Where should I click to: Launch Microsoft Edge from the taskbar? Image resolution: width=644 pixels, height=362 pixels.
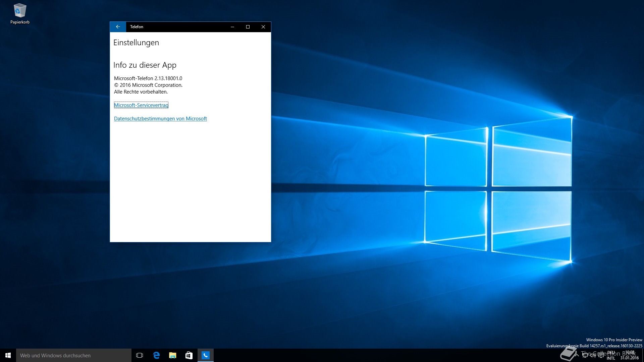click(156, 355)
